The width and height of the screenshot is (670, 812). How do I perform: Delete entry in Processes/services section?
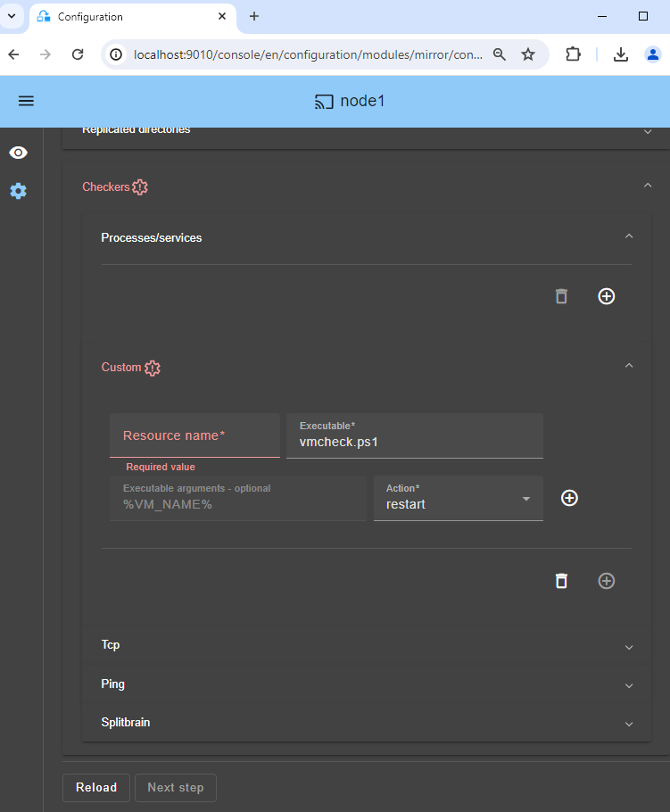(561, 296)
